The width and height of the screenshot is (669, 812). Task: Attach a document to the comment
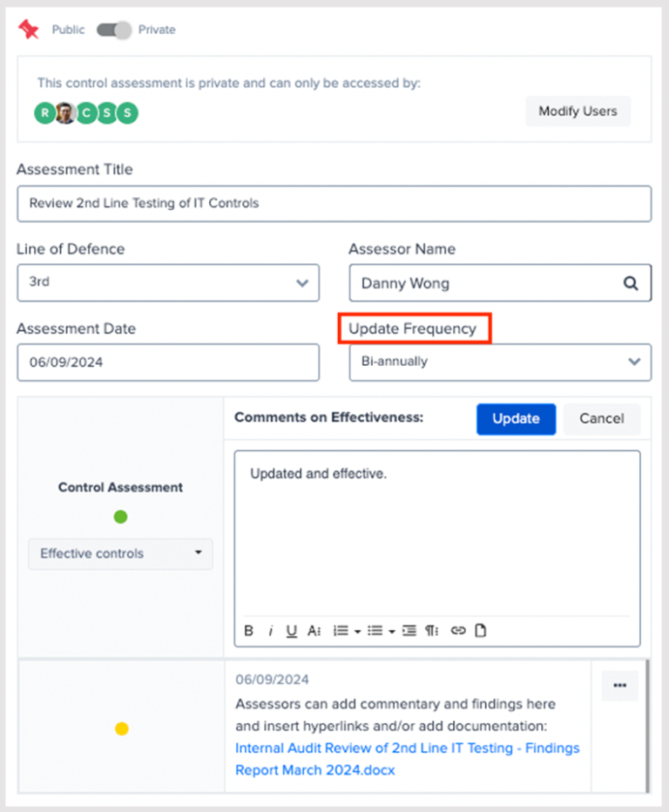pos(480,631)
